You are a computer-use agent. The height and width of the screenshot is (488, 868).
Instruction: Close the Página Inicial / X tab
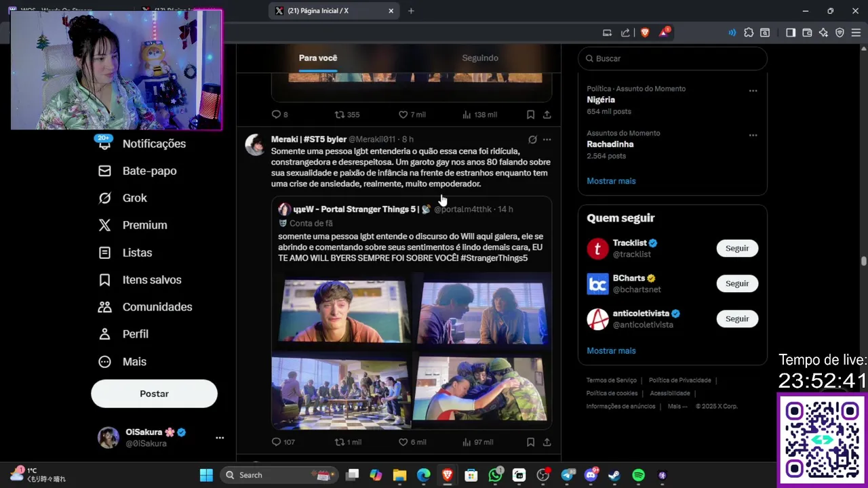391,11
